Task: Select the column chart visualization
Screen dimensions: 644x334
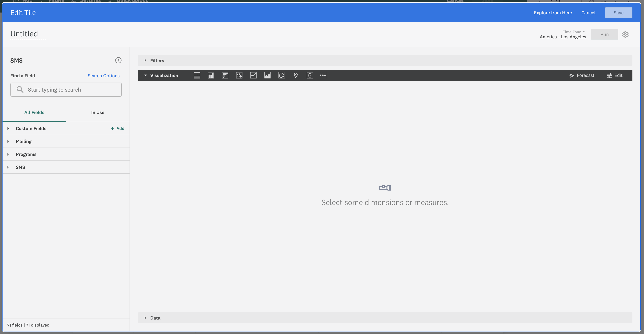Action: point(211,75)
